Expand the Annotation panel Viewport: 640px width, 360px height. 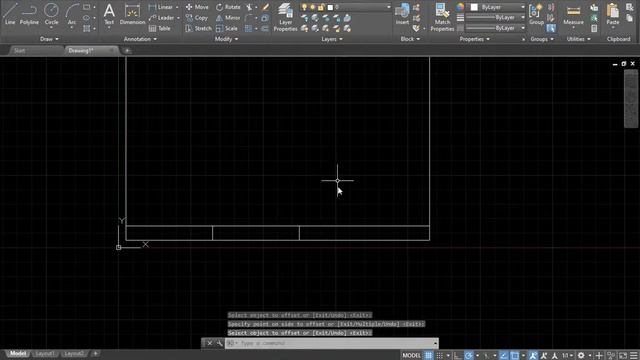click(140, 39)
